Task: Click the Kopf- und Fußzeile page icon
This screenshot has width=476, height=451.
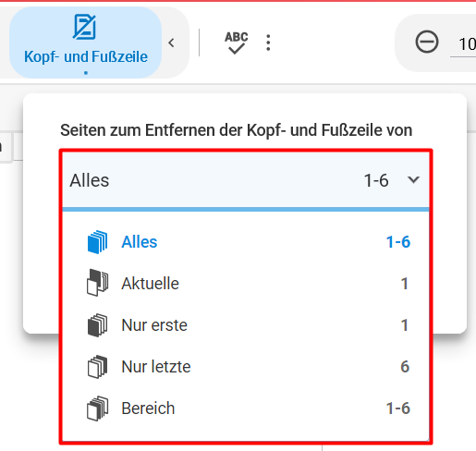Action: pyautogui.click(x=85, y=27)
